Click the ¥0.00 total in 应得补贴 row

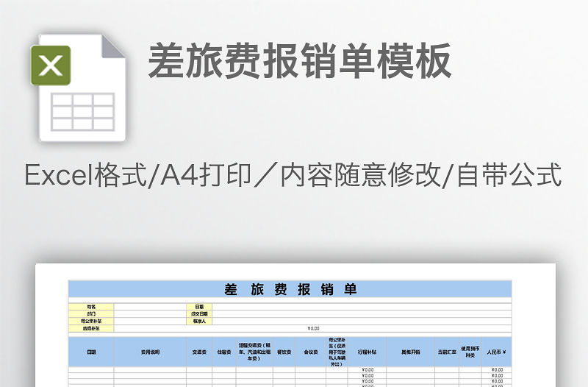click(x=313, y=328)
